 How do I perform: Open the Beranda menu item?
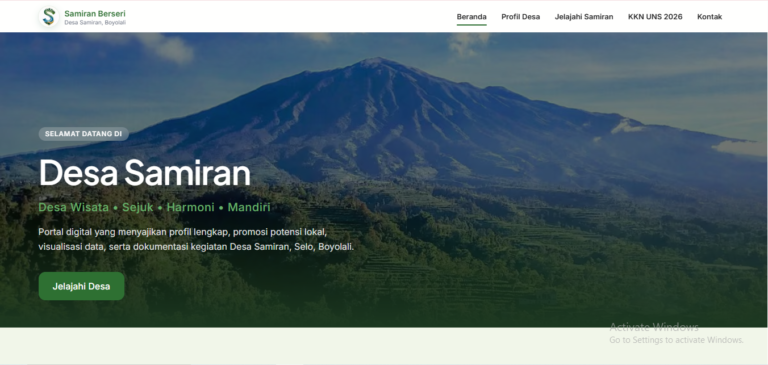(x=471, y=17)
